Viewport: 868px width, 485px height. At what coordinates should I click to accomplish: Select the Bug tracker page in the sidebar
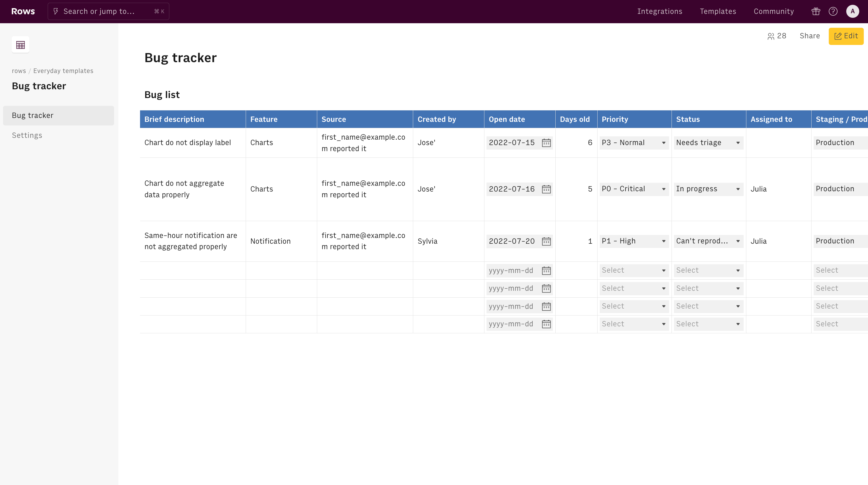33,116
